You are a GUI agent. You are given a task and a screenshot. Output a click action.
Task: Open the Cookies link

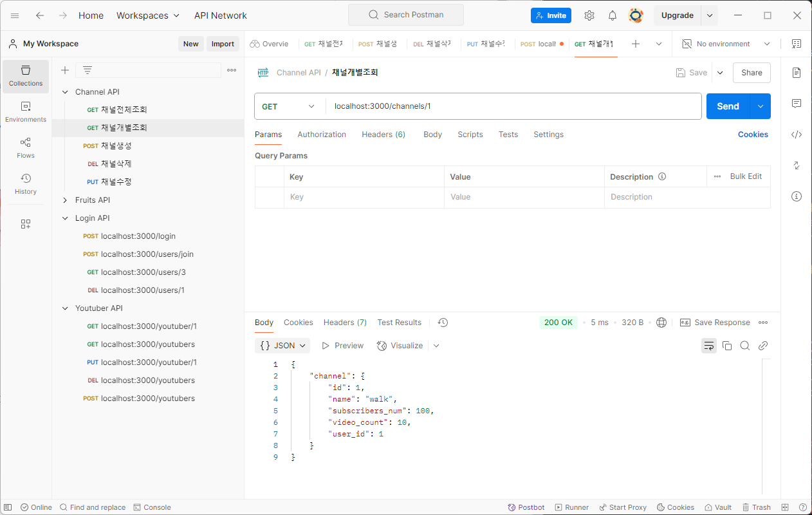[753, 135]
